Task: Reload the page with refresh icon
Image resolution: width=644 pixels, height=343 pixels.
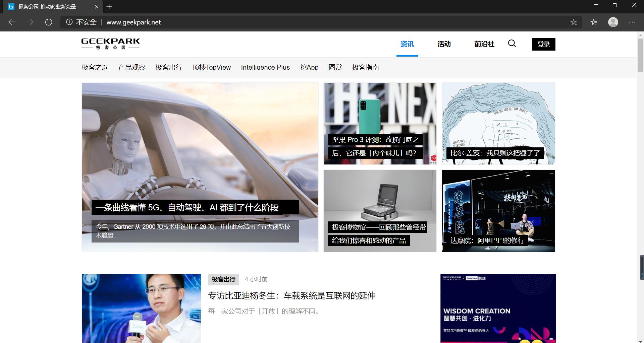Action: point(49,22)
